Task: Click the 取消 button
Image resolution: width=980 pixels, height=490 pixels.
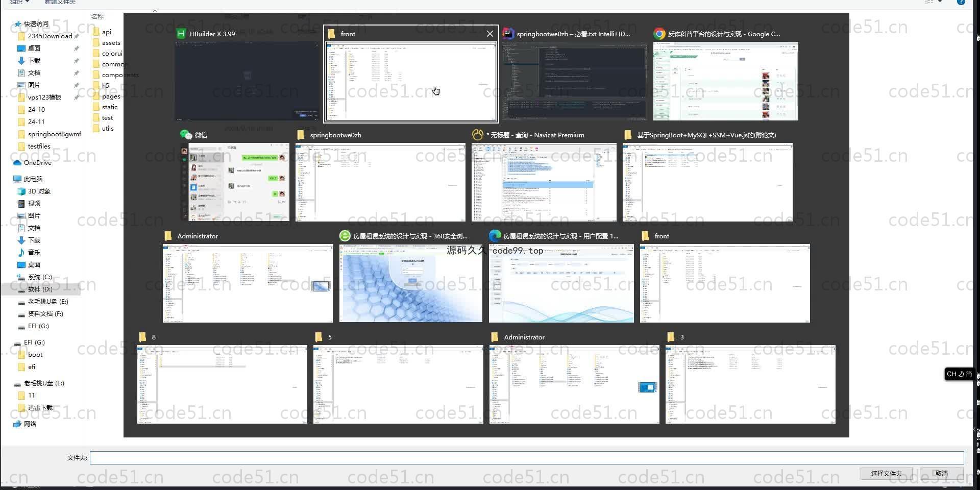Action: (941, 473)
